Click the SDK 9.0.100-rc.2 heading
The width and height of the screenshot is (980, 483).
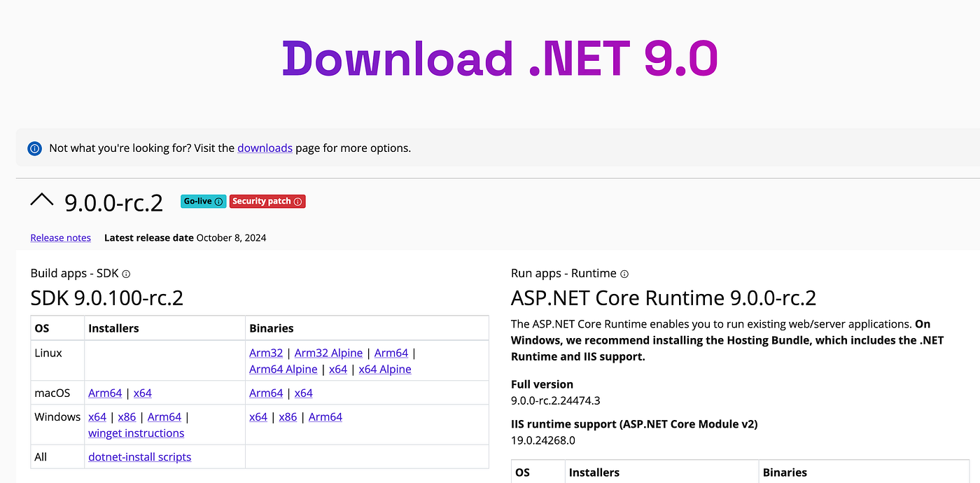(107, 298)
